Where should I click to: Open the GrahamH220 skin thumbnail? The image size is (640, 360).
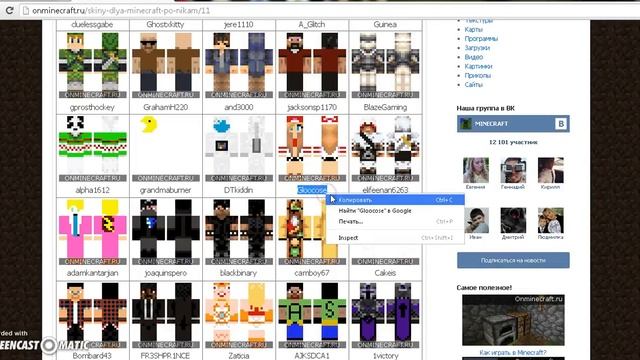[x=165, y=65]
